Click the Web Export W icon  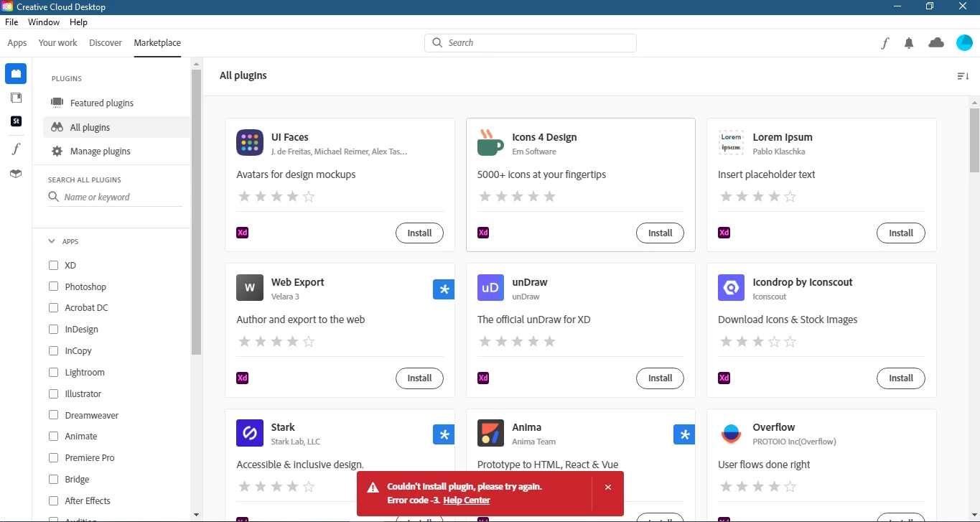click(250, 288)
